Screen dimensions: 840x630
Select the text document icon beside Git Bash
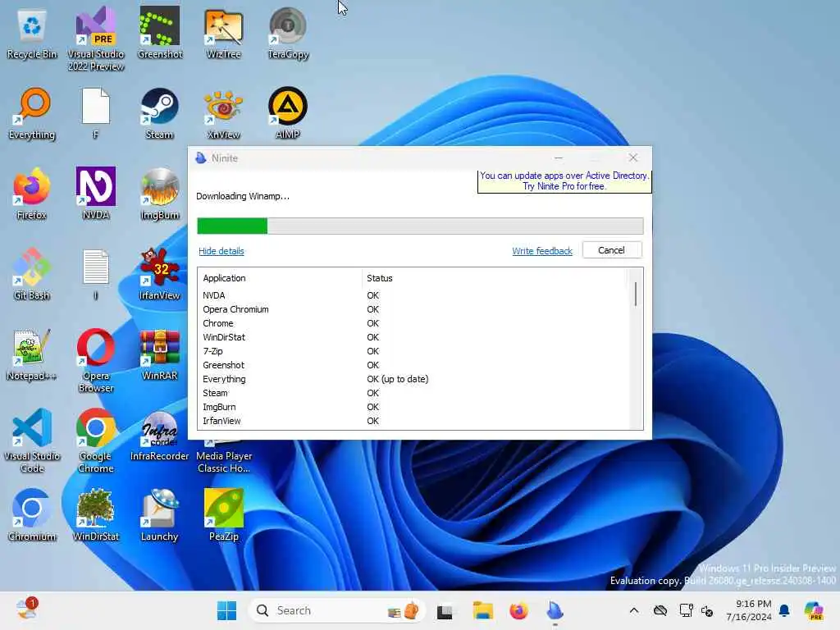[x=96, y=275]
